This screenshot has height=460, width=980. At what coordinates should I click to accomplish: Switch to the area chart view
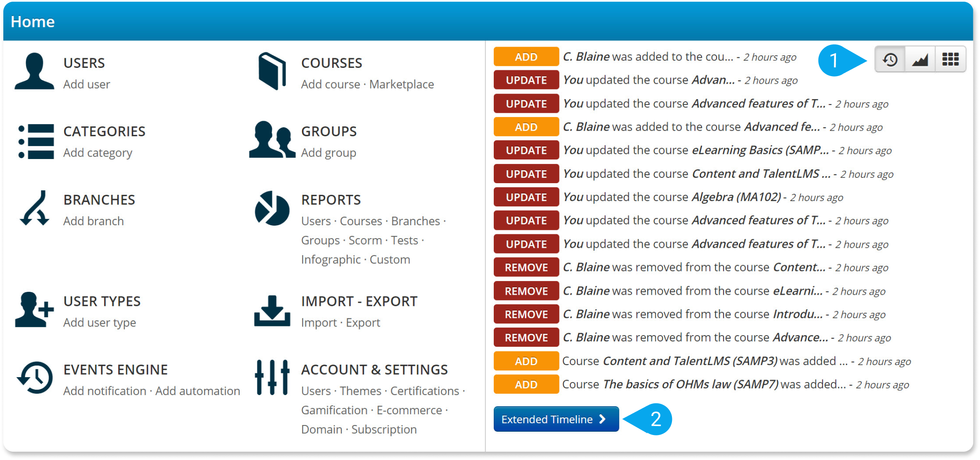pyautogui.click(x=920, y=60)
